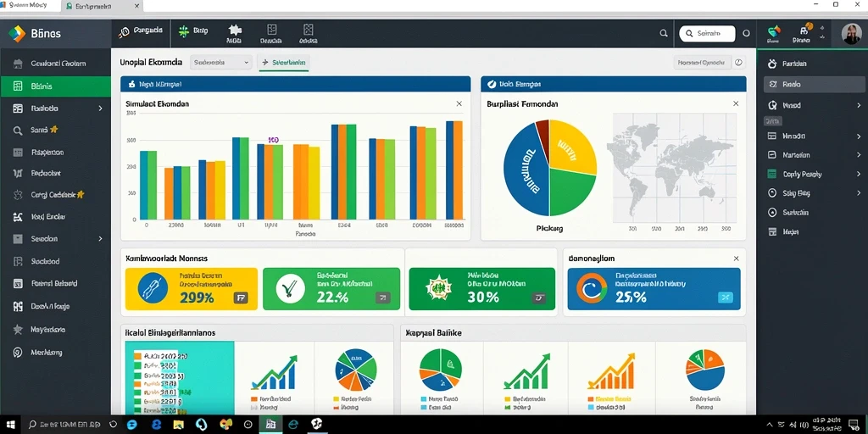Select the green highlighted Bliinis sidebar item
This screenshot has width=868, height=434.
click(55, 86)
